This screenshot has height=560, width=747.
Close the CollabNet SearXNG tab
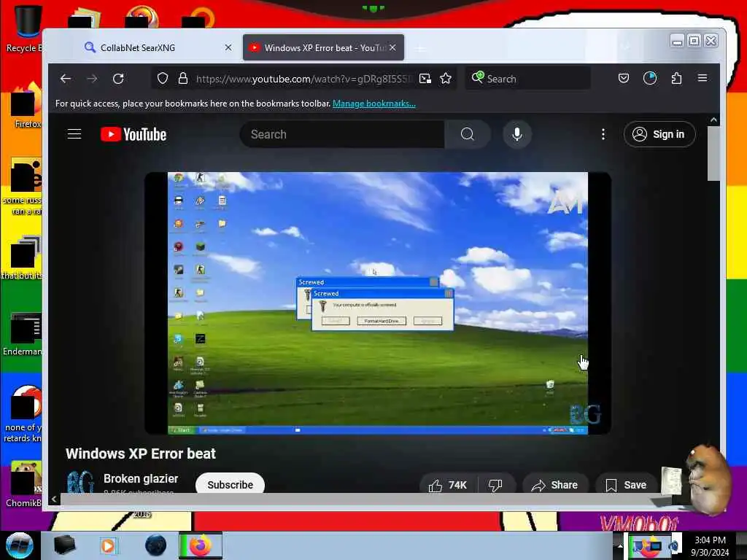point(228,47)
